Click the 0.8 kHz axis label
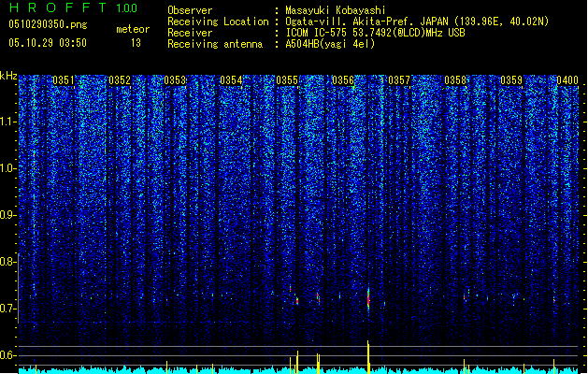Viewport: 588px width, 374px height. tap(7, 262)
